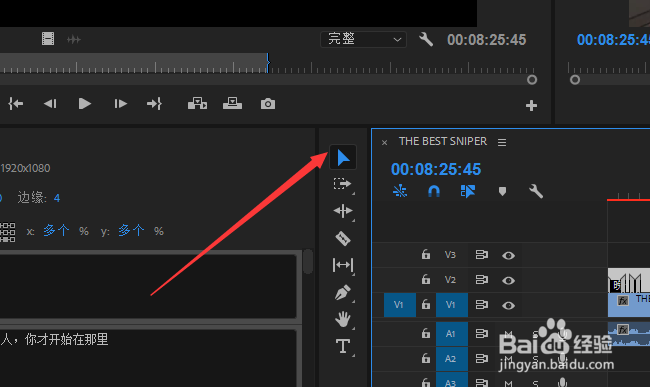Image resolution: width=650 pixels, height=387 pixels.
Task: Click the timeline timecode 00:08:25:45
Action: tap(436, 169)
